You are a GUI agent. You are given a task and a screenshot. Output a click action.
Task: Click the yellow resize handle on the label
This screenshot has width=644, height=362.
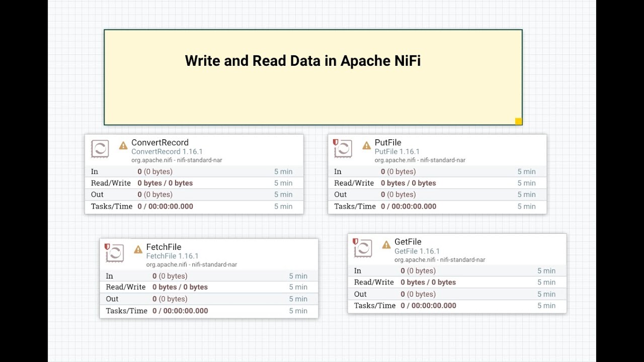(x=518, y=121)
